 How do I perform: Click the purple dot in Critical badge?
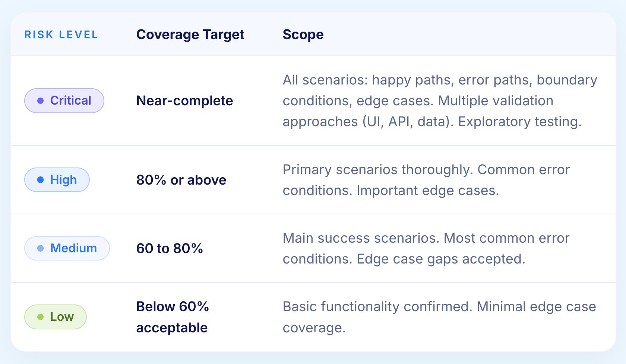(41, 100)
